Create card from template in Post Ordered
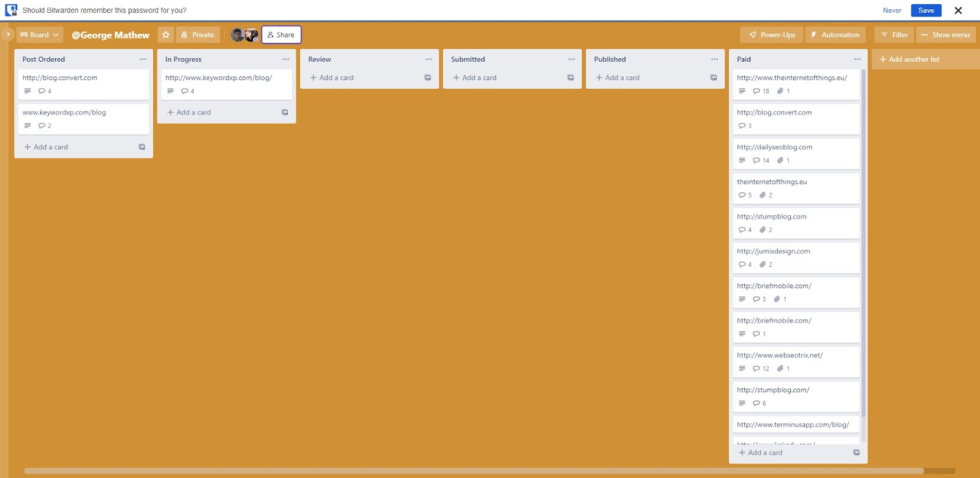Image resolution: width=980 pixels, height=478 pixels. coord(141,147)
